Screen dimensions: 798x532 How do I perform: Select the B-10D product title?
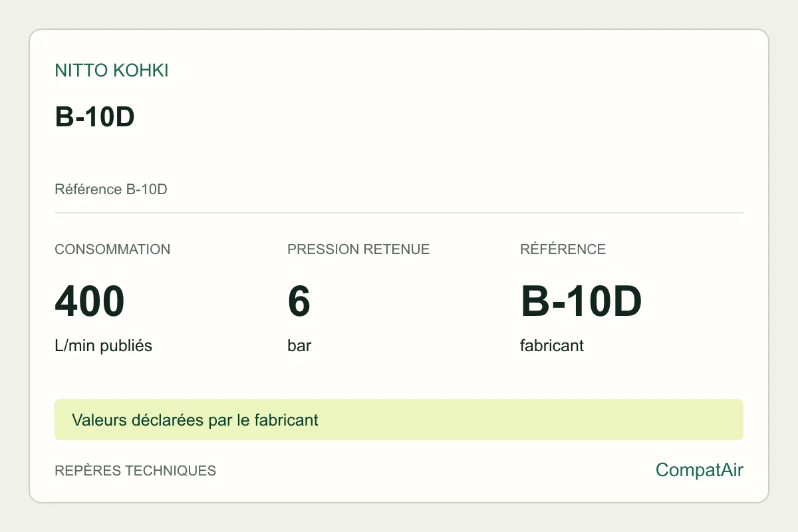pyautogui.click(x=94, y=117)
